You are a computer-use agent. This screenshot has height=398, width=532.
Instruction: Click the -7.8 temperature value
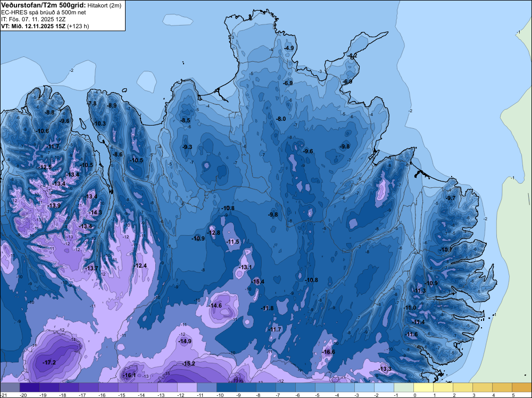tap(92, 103)
